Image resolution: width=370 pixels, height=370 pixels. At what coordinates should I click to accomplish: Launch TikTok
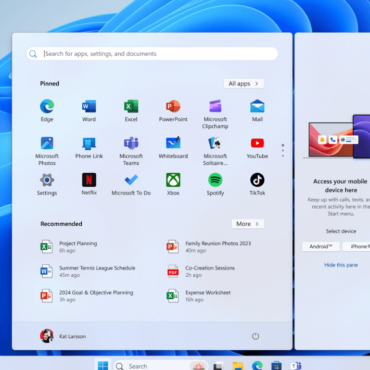(x=257, y=184)
